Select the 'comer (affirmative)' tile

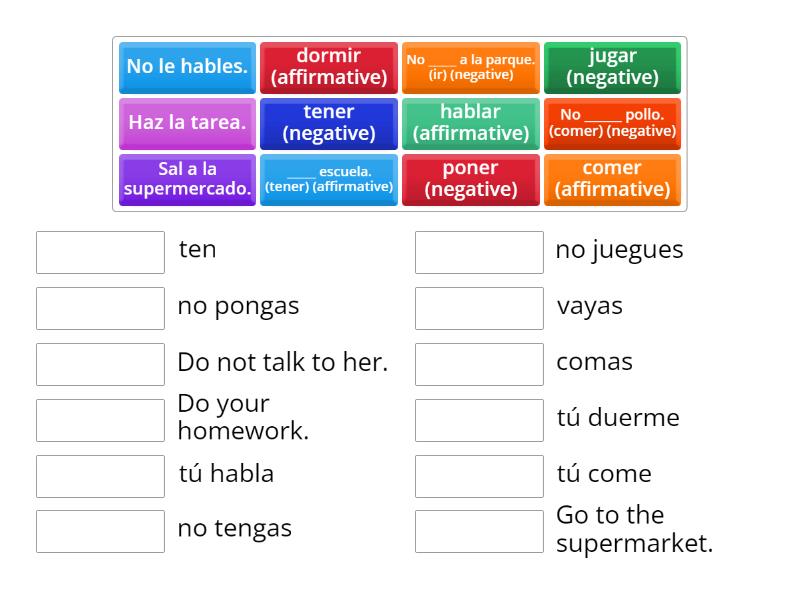click(x=612, y=180)
